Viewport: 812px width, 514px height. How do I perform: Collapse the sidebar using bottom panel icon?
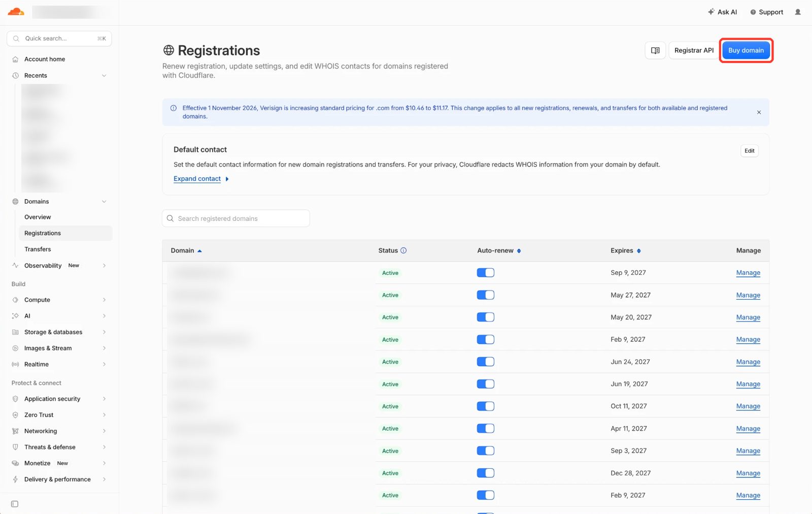click(15, 504)
